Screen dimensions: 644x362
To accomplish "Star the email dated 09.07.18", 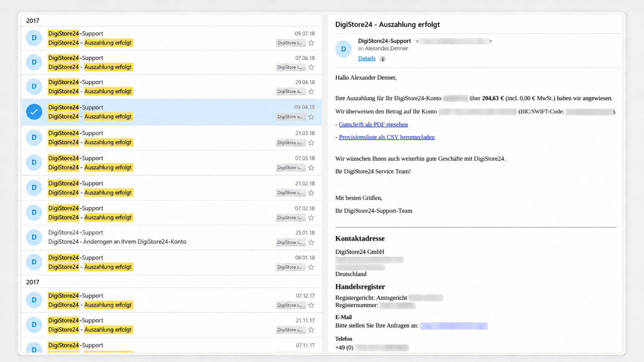I will [311, 43].
